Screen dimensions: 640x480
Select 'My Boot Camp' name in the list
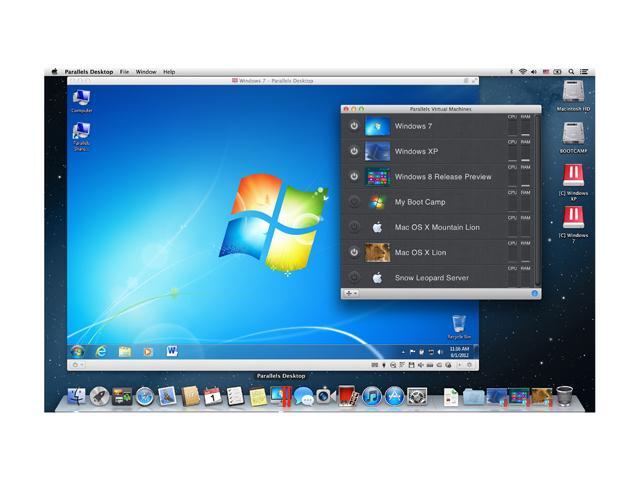coord(420,202)
